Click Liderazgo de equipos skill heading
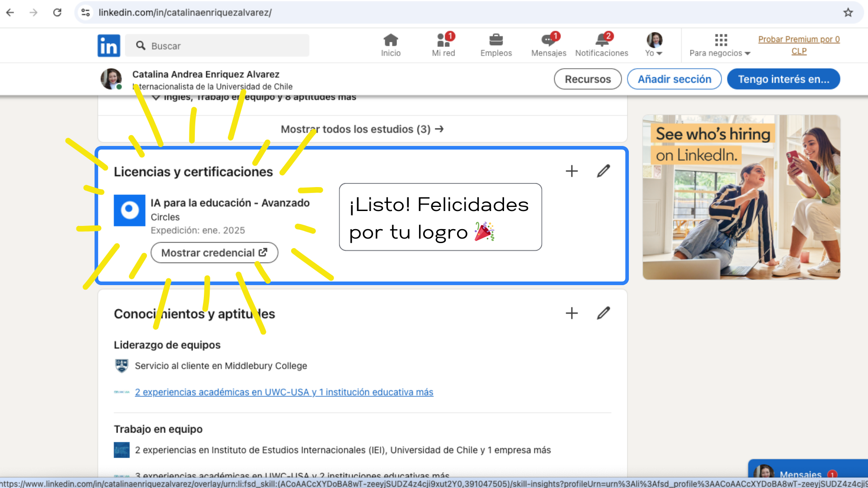The width and height of the screenshot is (868, 488). coord(167,345)
